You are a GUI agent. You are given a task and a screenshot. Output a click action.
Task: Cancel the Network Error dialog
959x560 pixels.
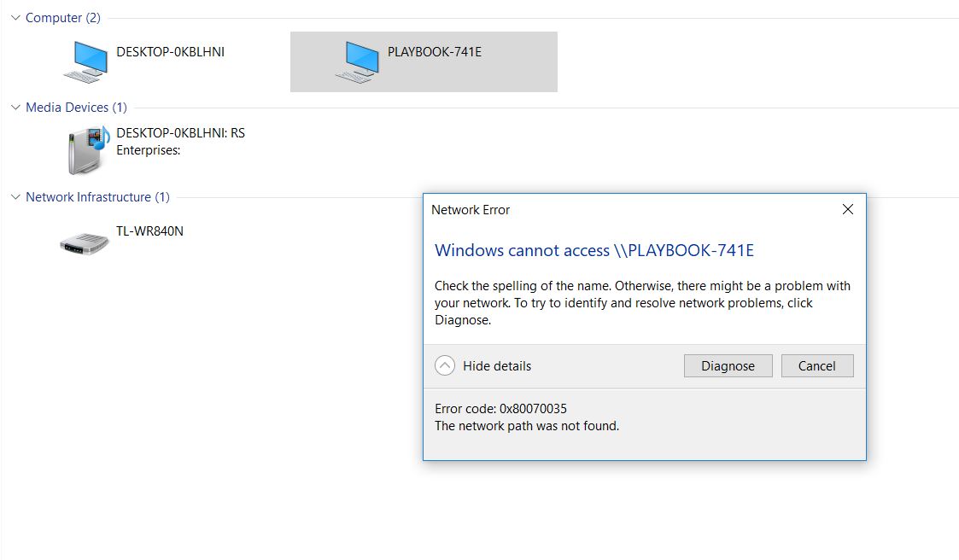pos(817,365)
